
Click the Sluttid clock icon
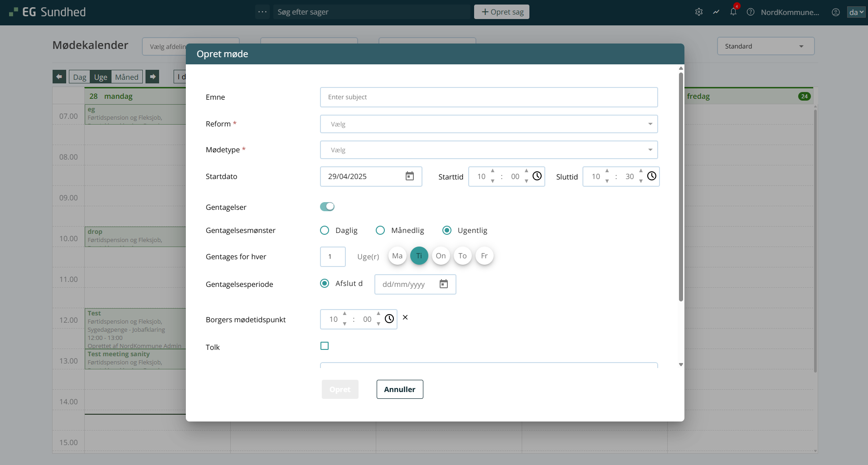point(651,176)
